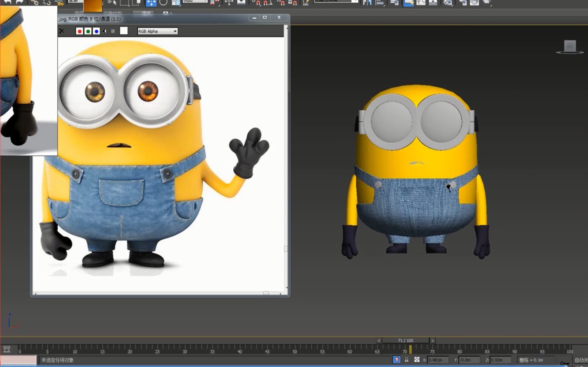Toggle the selection lock padlock icon
The width and height of the screenshot is (588, 367).
(407, 360)
